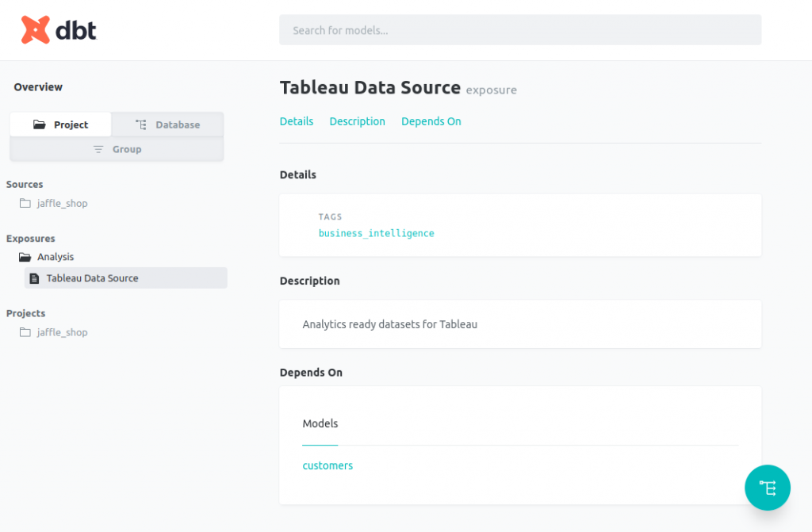The width and height of the screenshot is (812, 532).
Task: Click the dbt logo icon
Action: tap(36, 30)
